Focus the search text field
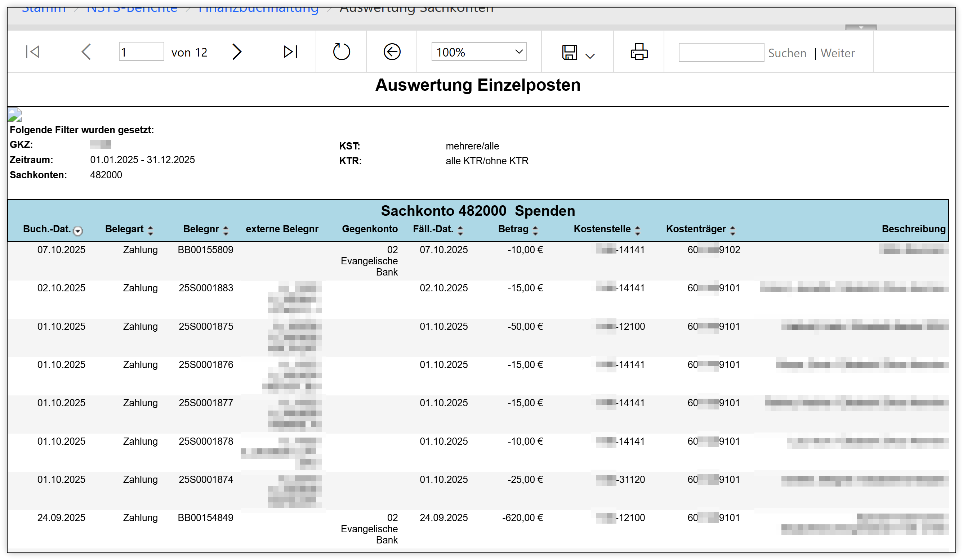Image resolution: width=963 pixels, height=560 pixels. (721, 52)
